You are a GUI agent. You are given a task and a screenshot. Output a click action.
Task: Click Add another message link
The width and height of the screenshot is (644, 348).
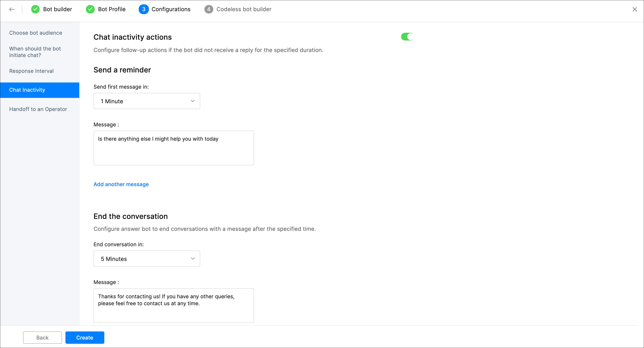pyautogui.click(x=121, y=184)
